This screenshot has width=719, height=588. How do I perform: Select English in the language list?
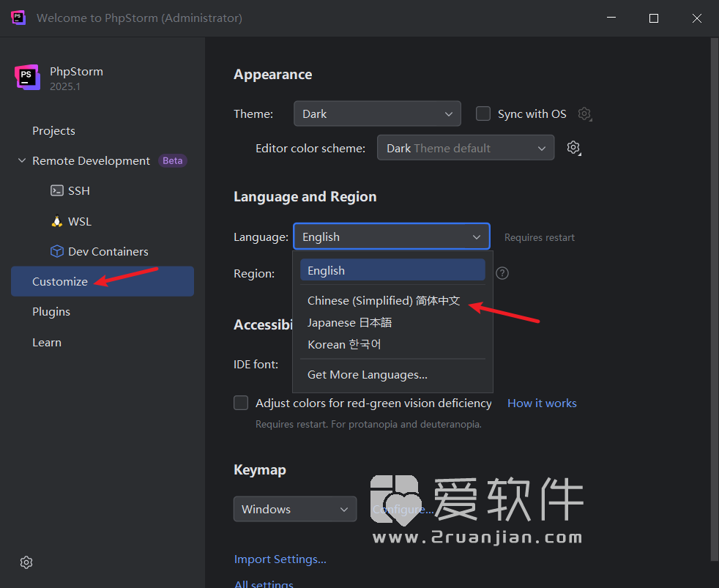click(392, 270)
